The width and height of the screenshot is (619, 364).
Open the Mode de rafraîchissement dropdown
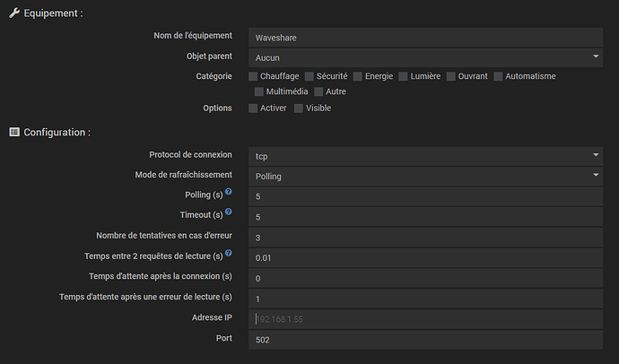(x=424, y=177)
